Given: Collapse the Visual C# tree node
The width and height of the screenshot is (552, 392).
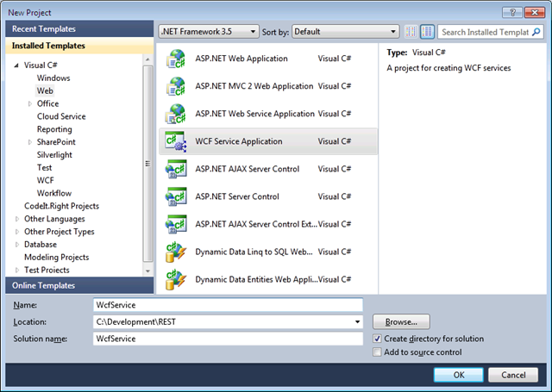Looking at the screenshot, I should tap(16, 65).
